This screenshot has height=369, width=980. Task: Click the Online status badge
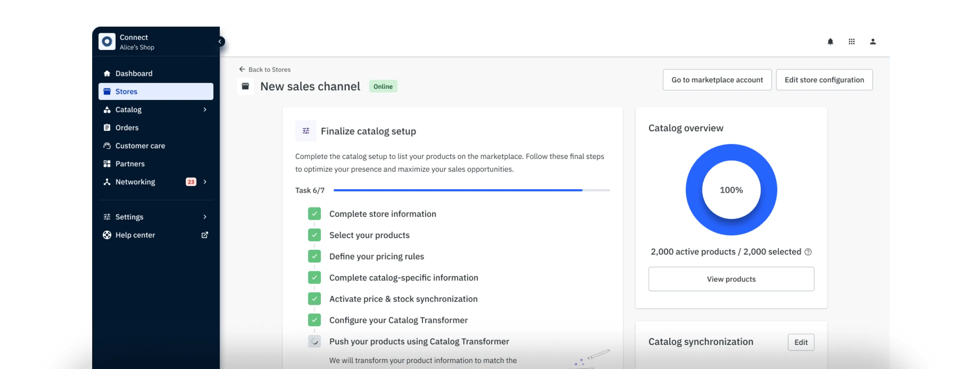tap(383, 87)
